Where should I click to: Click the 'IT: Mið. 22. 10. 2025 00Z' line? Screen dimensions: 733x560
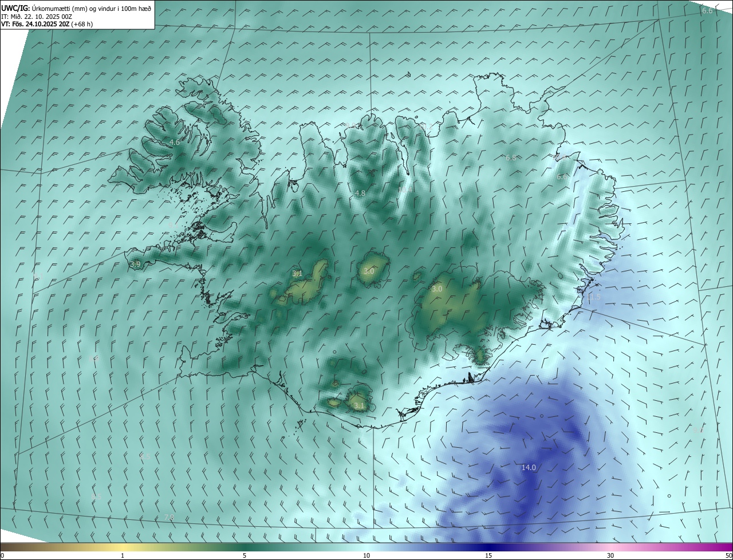pos(37,17)
